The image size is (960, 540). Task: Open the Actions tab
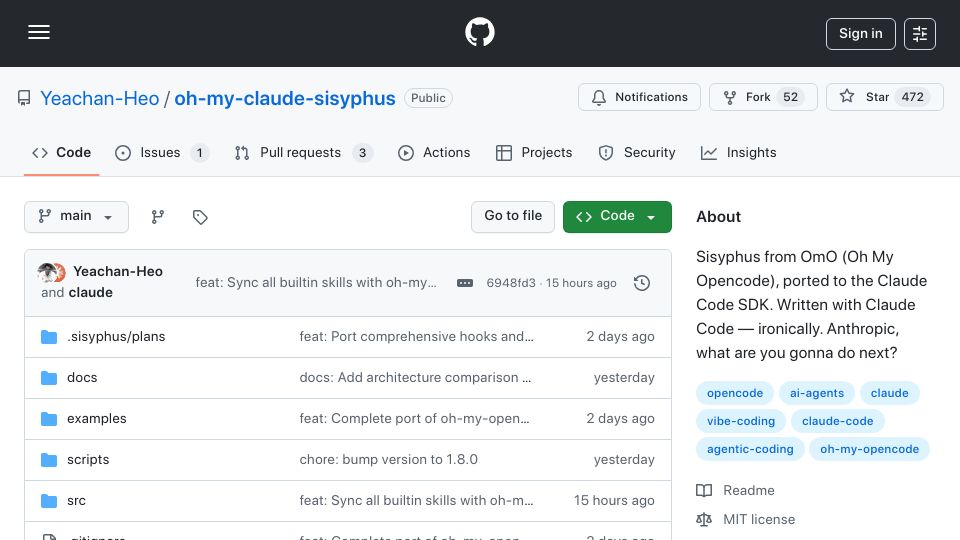pyautogui.click(x=434, y=152)
